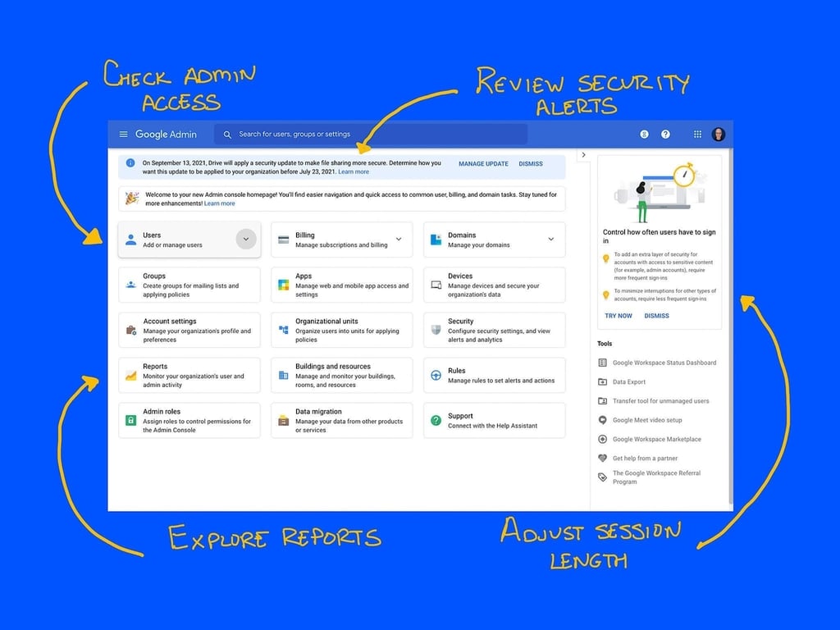Click the Security shield icon

click(436, 330)
